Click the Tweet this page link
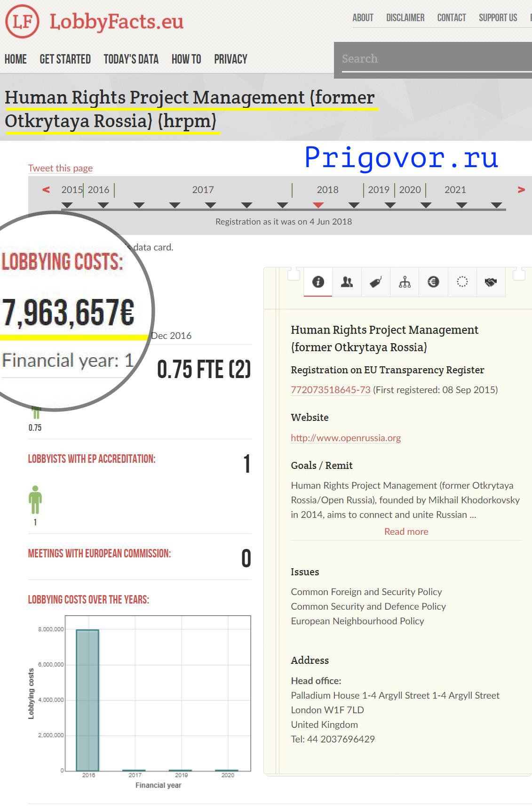Image resolution: width=532 pixels, height=806 pixels. pos(60,168)
